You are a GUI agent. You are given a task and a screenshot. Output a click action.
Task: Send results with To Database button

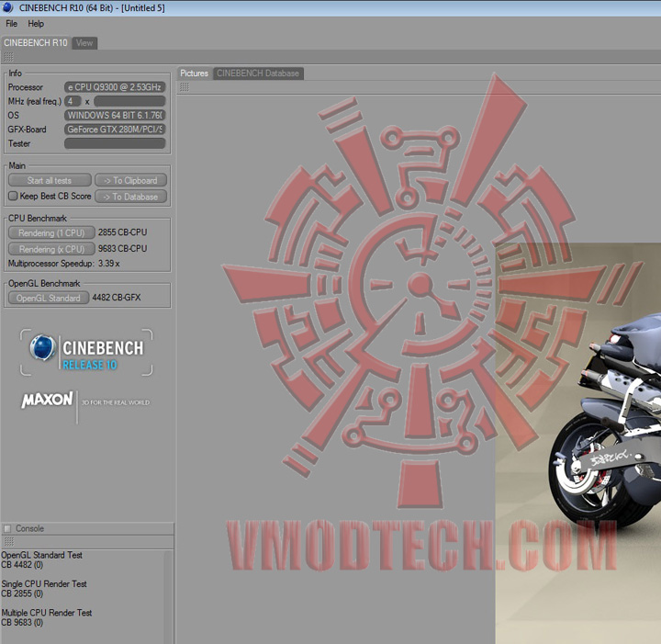[x=130, y=197]
